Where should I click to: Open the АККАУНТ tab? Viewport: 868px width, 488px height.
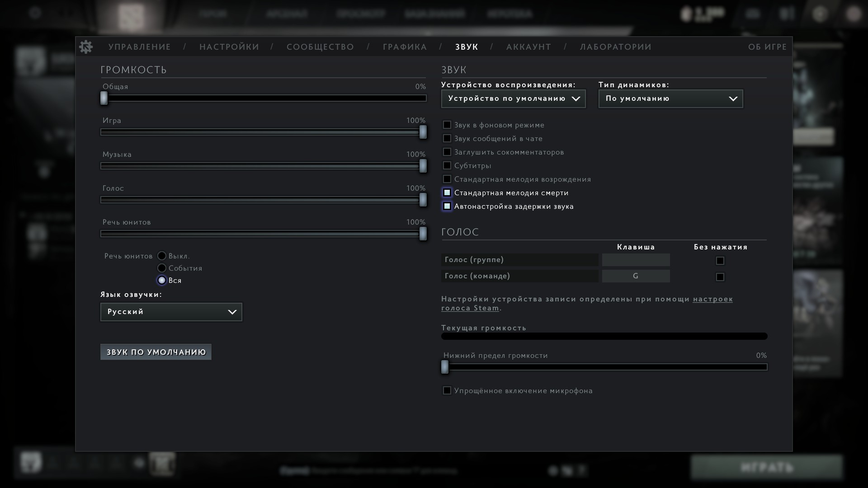528,47
